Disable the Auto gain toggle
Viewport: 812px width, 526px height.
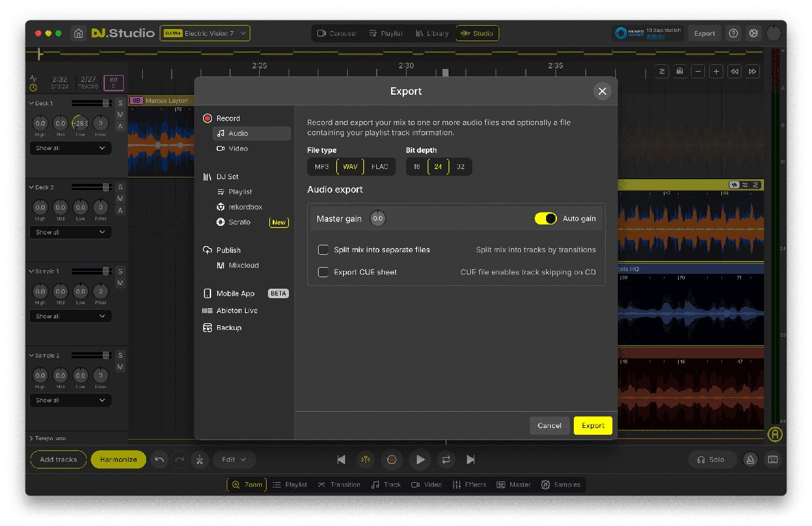(545, 218)
